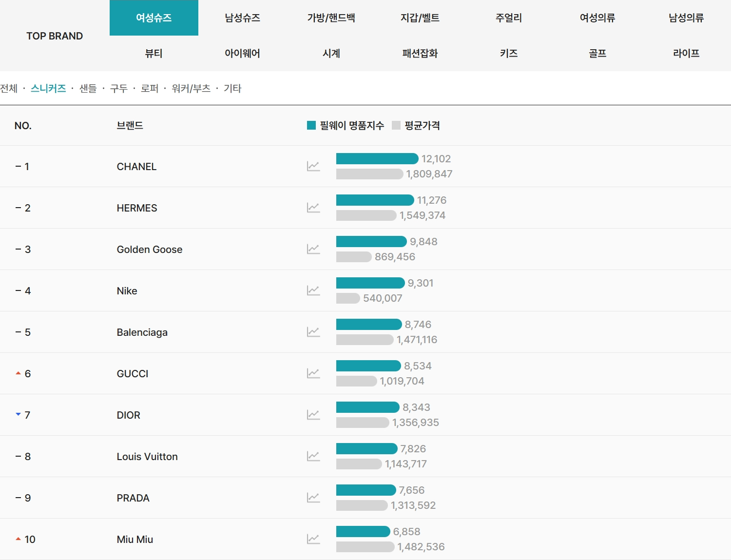731x560 pixels.
Task: Open the Louis Vuitton brand name
Action: (147, 457)
